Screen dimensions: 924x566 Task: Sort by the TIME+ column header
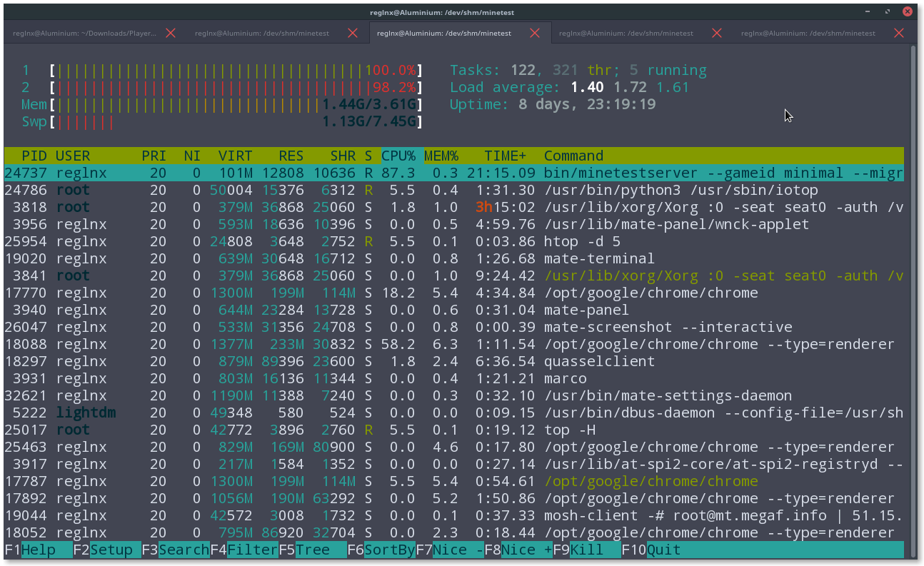506,156
